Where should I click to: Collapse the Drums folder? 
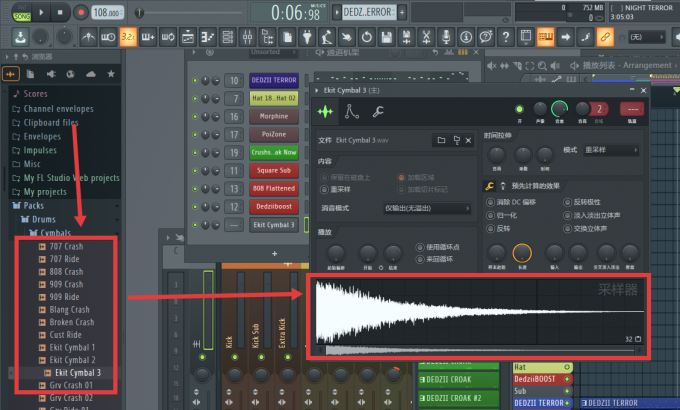coord(44,220)
